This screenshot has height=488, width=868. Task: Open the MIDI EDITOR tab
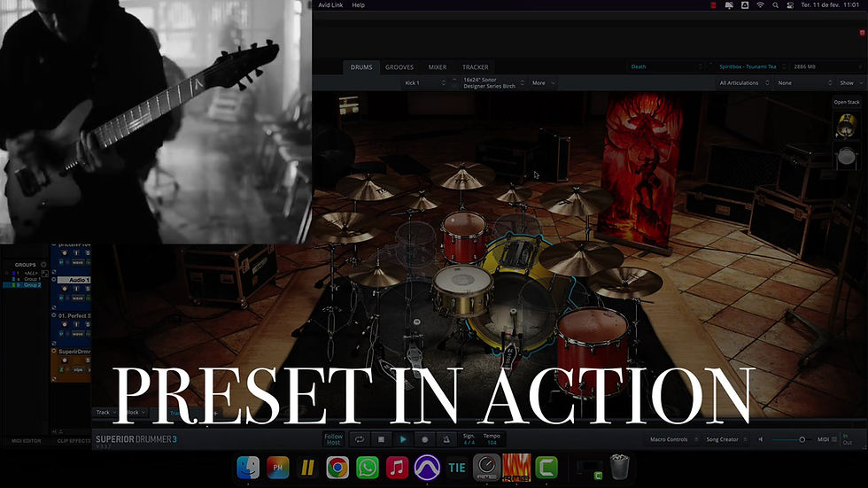(26, 441)
